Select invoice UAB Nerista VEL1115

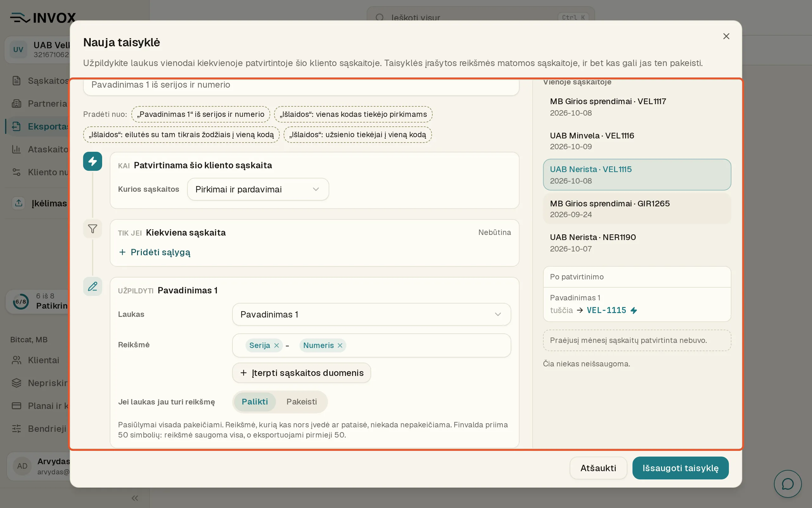[x=637, y=175]
